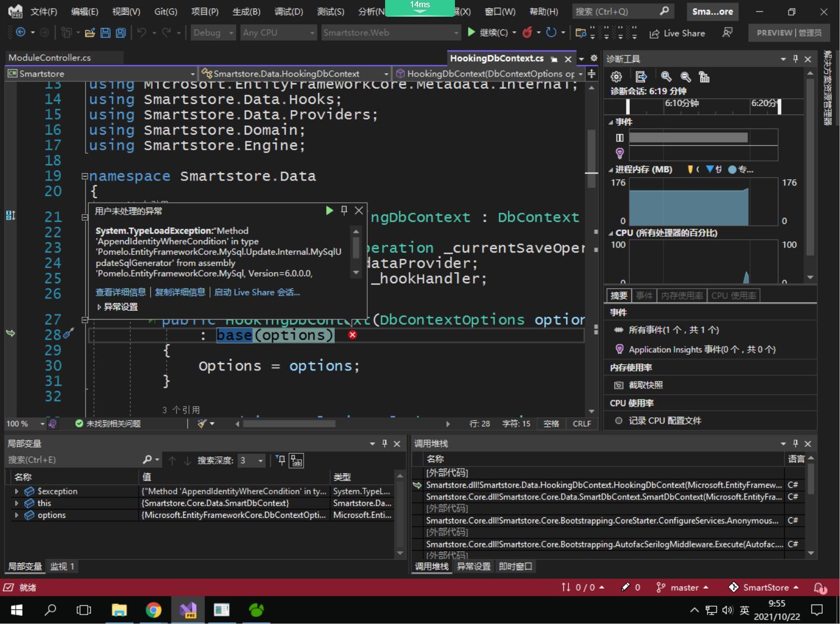Open a file using the Open File icon
840x624 pixels.
(x=91, y=33)
